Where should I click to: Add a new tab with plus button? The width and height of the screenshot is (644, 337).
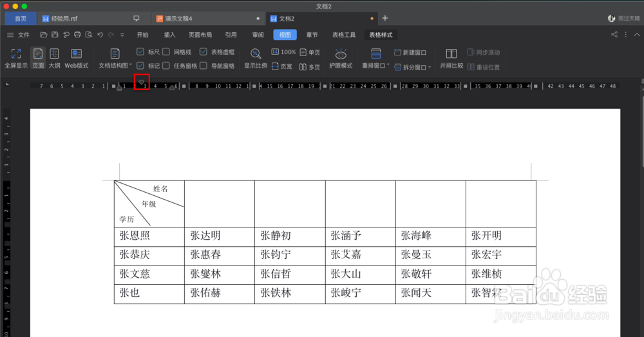[385, 18]
